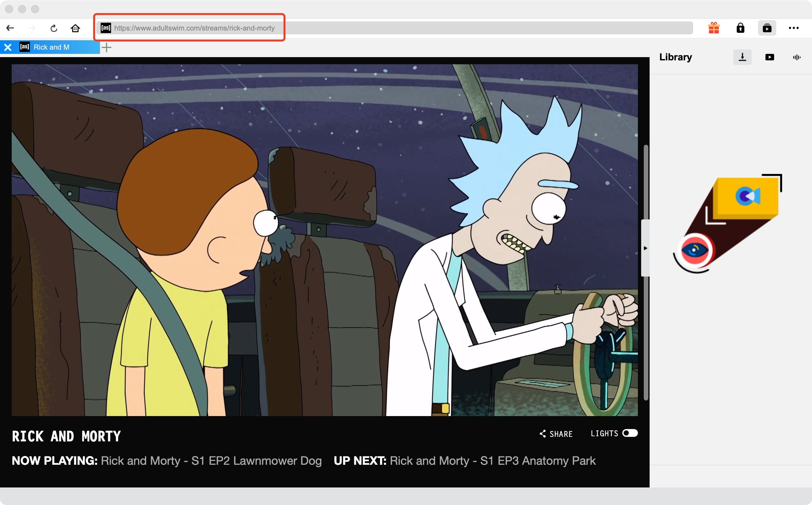Viewport: 812px width, 505px height.
Task: Open the privacy lock icon
Action: tap(741, 28)
